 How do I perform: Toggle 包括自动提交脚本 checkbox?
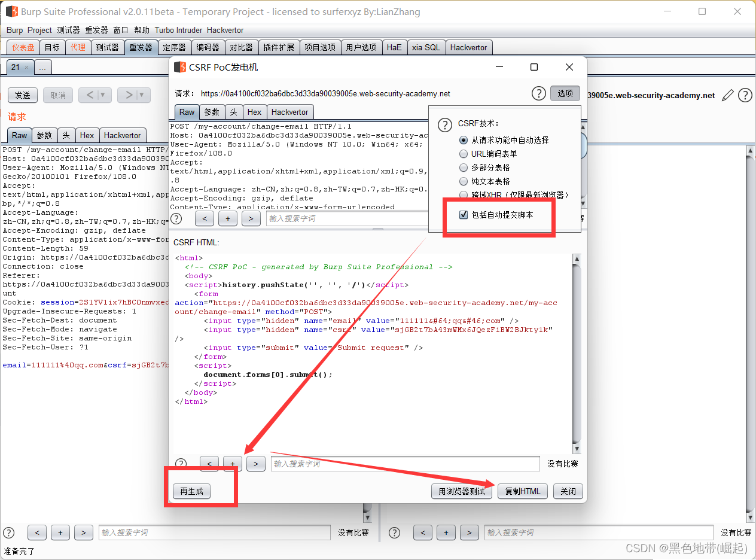(463, 215)
